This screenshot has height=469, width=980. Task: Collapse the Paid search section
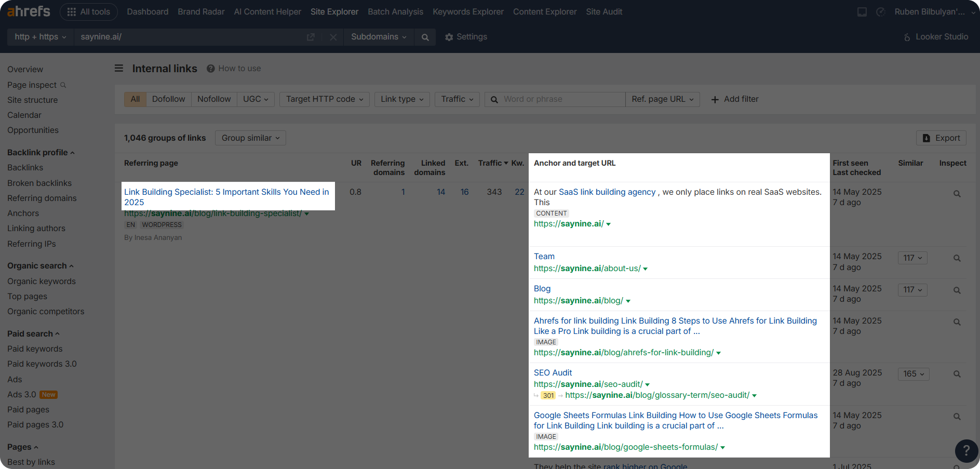[x=33, y=333]
